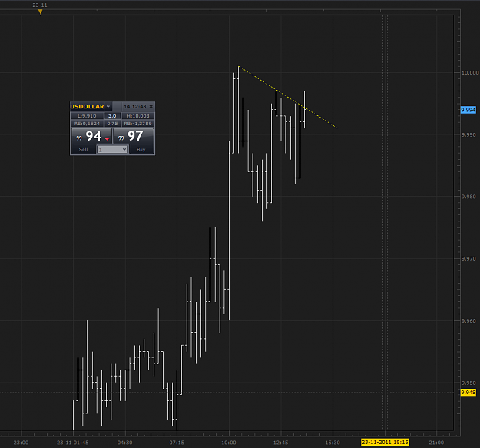480x448 pixels.
Task: Click the 0,75 value in ticket
Action: (x=112, y=124)
